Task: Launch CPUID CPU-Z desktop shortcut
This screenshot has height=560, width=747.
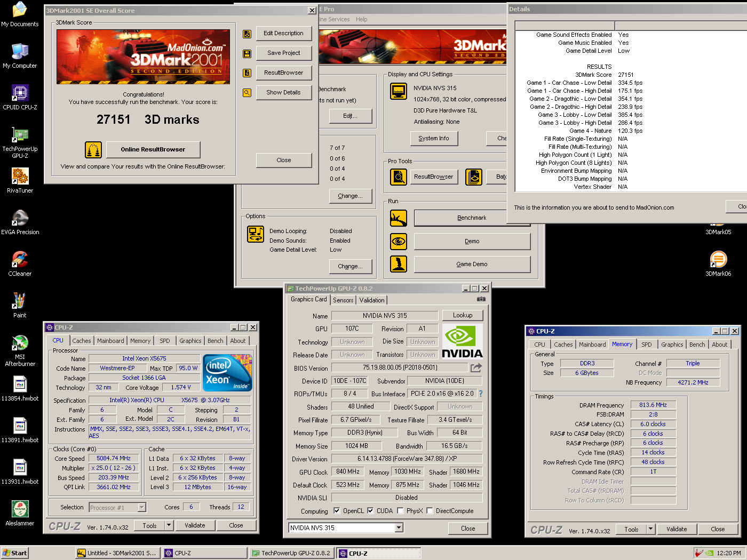Action: 20,98
